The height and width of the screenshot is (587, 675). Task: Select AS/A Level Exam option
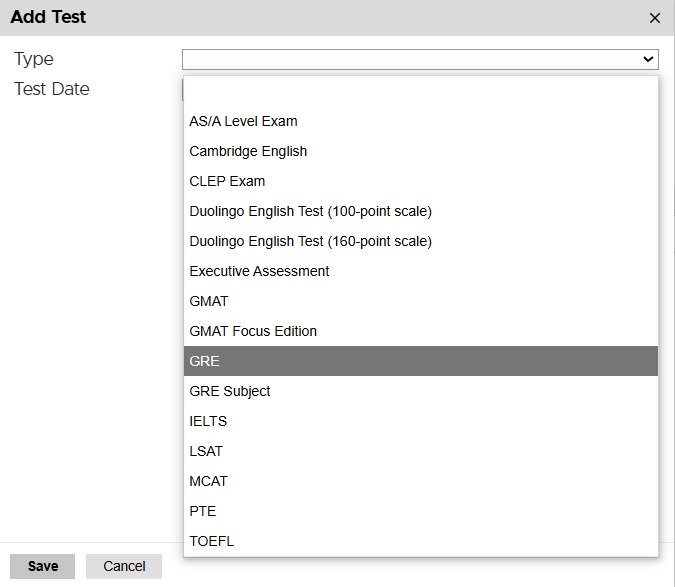click(x=421, y=121)
